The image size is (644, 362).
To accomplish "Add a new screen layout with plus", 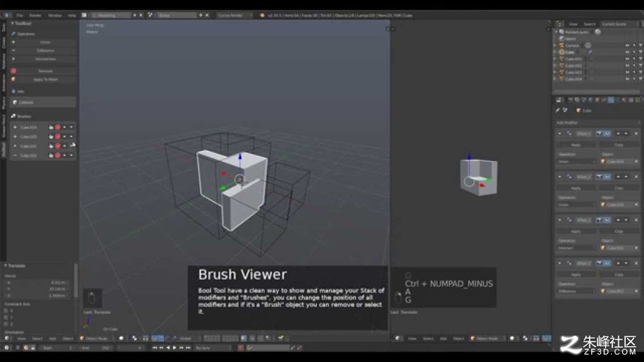I will pyautogui.click(x=135, y=15).
